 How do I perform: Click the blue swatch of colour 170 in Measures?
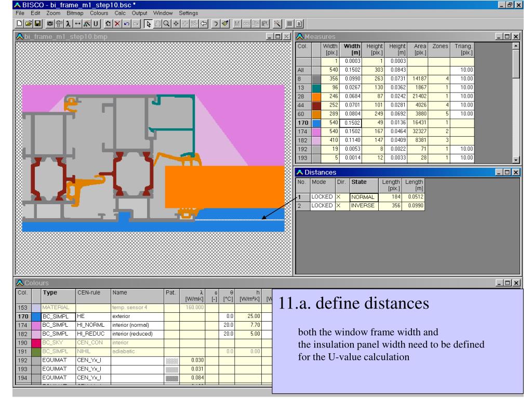click(x=316, y=123)
